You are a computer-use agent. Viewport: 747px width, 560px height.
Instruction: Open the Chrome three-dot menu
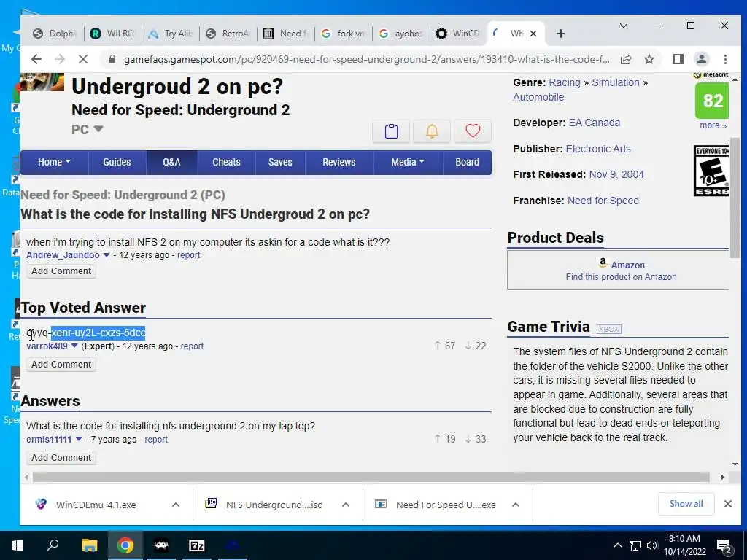(725, 59)
